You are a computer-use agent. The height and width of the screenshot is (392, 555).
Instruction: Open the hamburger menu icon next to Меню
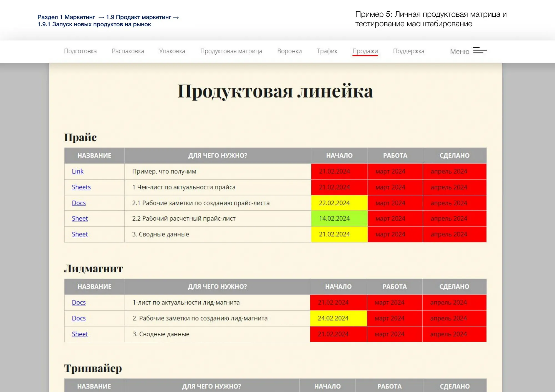tap(480, 50)
